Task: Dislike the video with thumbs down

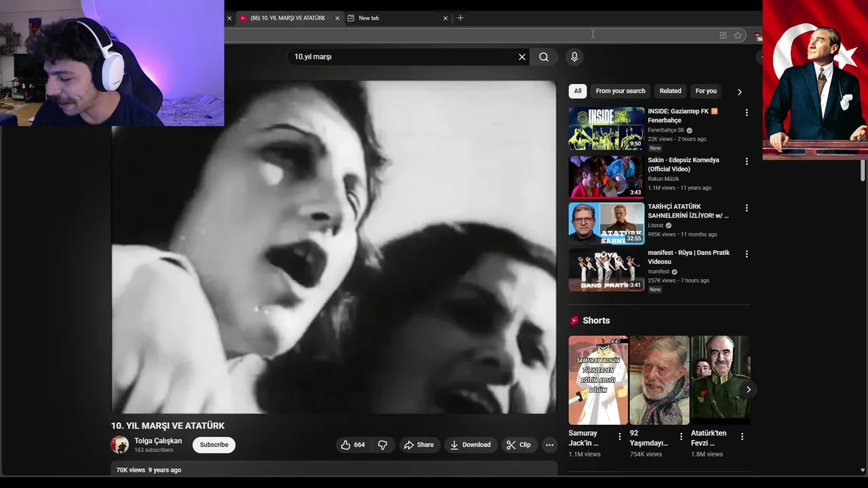Action: [382, 445]
